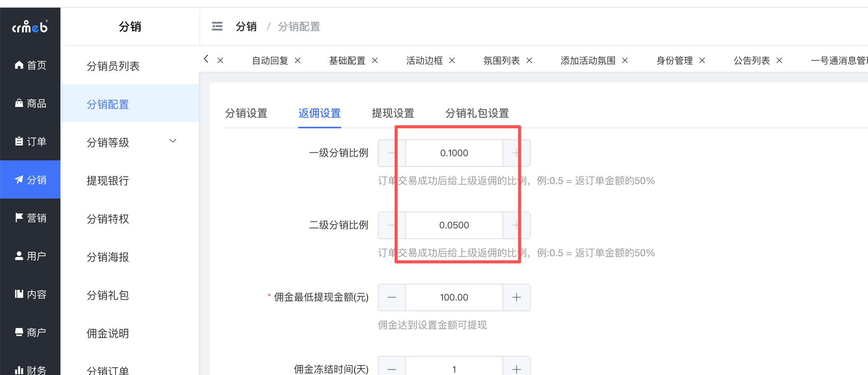Viewport: 868px width, 375px height.
Task: Open the 营销 marketing flag icon
Action: [19, 218]
